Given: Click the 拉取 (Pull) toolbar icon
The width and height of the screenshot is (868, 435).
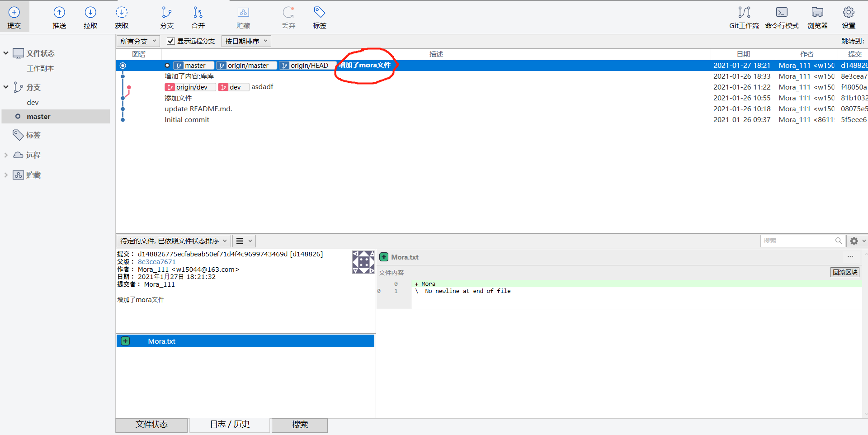Looking at the screenshot, I should pyautogui.click(x=90, y=17).
